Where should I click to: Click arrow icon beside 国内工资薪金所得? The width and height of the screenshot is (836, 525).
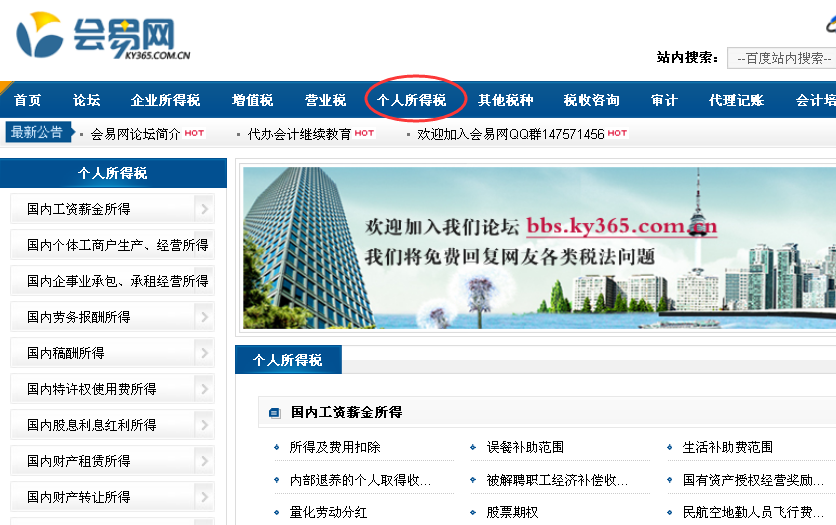click(x=204, y=209)
